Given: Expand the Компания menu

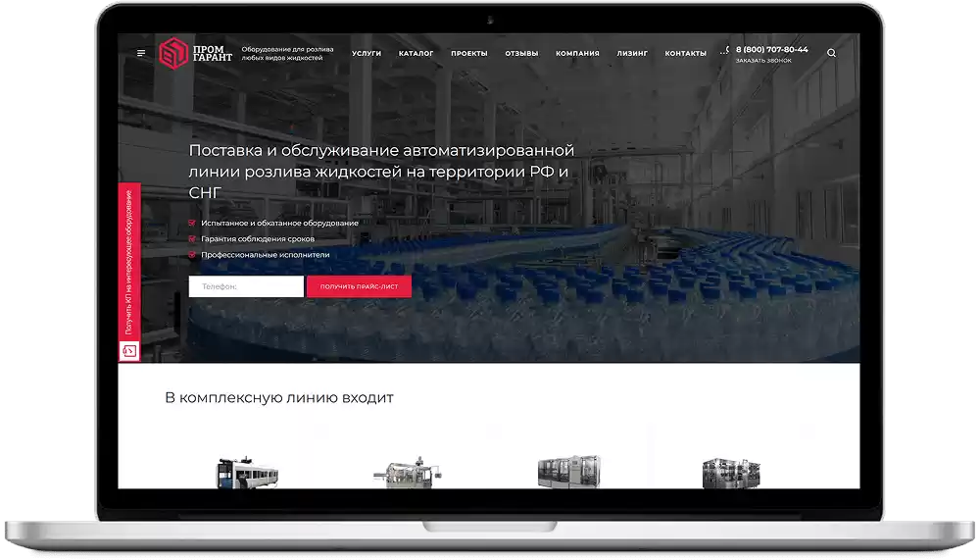Looking at the screenshot, I should tap(577, 53).
